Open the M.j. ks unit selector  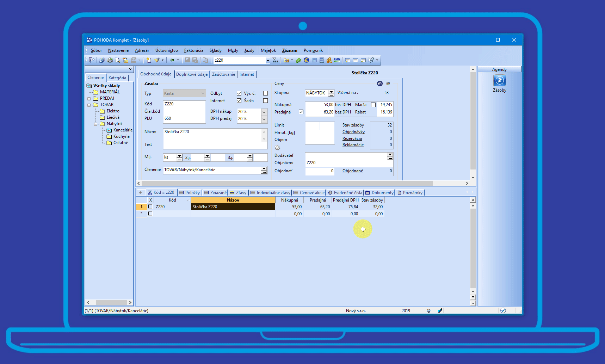(x=179, y=158)
